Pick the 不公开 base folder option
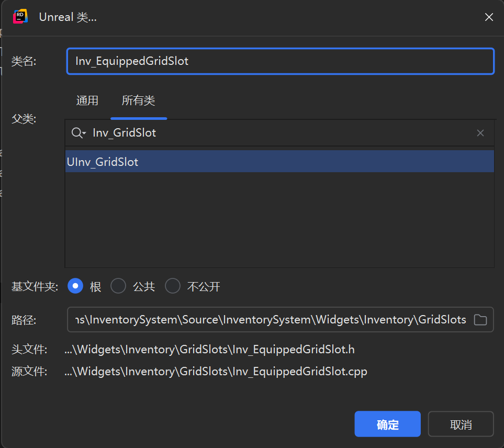 pyautogui.click(x=173, y=286)
